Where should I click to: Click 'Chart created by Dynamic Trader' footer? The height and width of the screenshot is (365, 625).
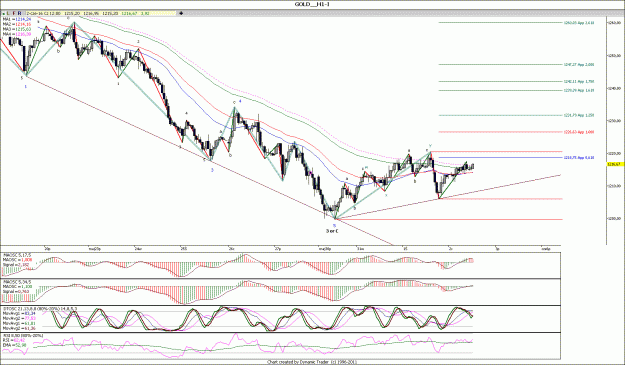(312, 362)
